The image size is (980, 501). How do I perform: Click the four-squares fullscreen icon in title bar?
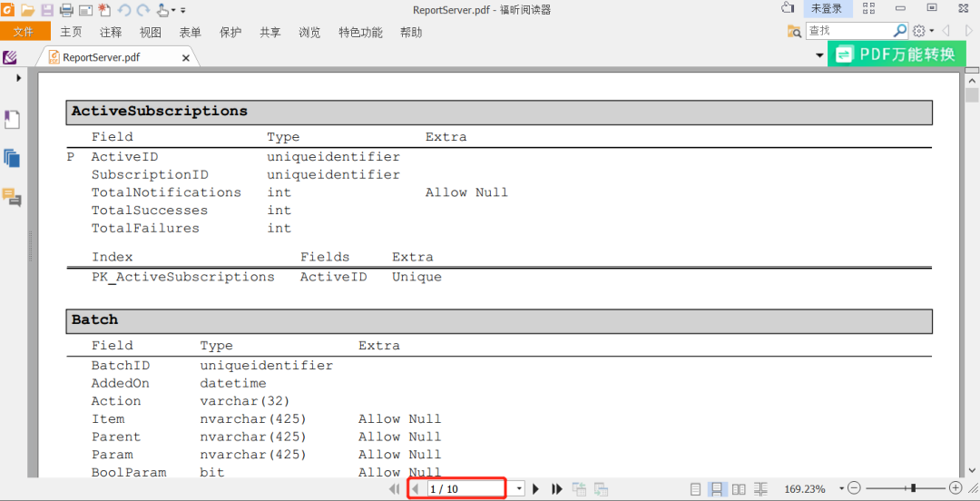pos(868,8)
